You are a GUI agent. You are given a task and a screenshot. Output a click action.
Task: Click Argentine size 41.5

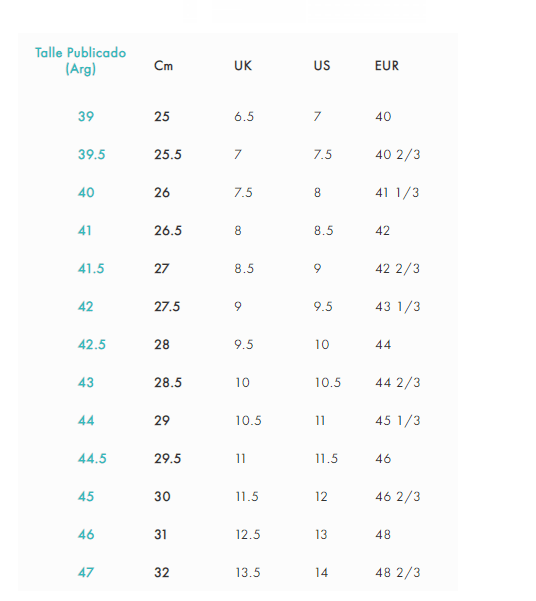(91, 268)
